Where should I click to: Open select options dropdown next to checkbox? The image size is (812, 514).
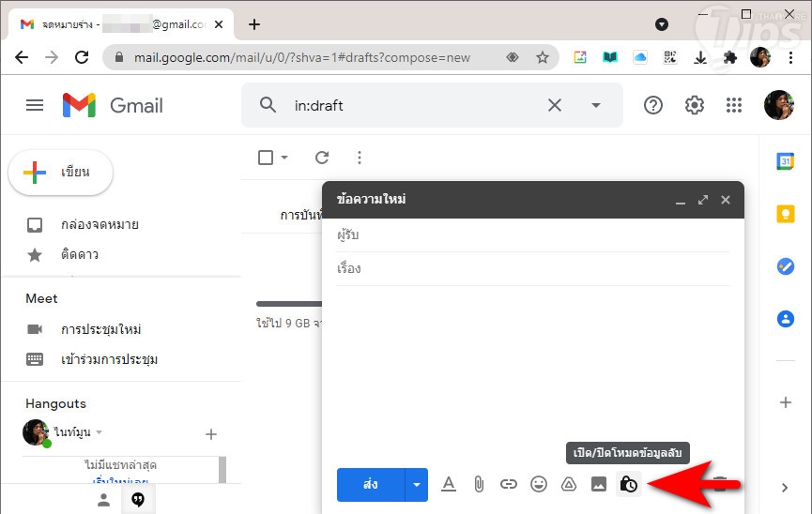[x=284, y=158]
